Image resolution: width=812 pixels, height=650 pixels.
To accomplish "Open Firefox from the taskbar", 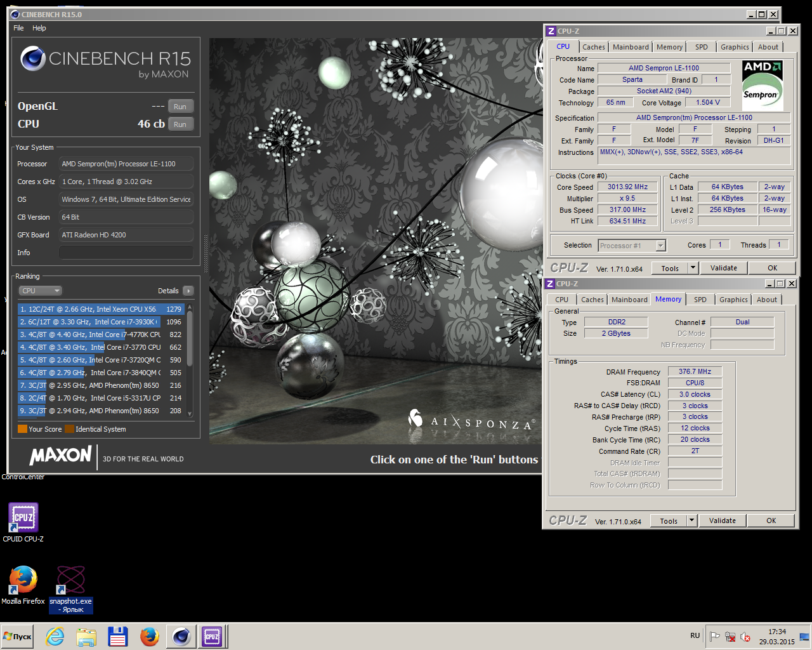I will point(150,637).
